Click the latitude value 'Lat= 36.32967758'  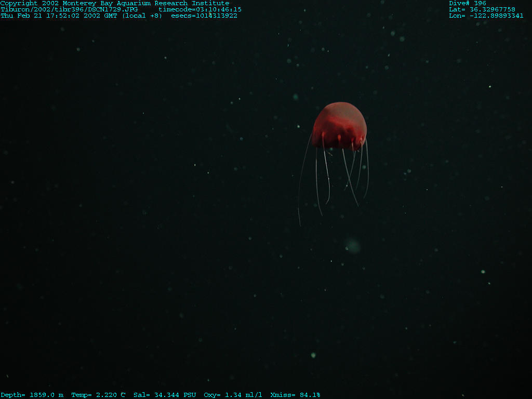[482, 9]
